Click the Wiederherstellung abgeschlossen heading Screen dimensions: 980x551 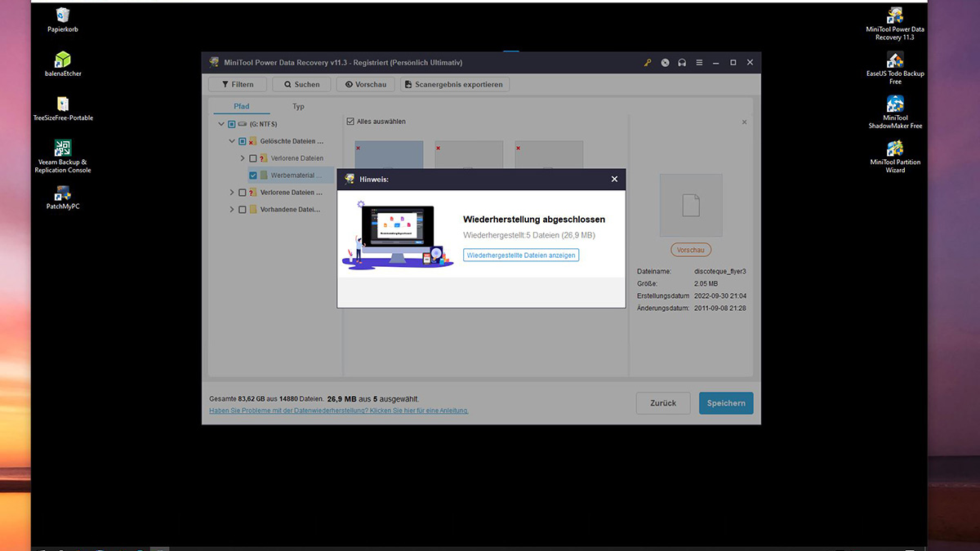click(x=534, y=220)
